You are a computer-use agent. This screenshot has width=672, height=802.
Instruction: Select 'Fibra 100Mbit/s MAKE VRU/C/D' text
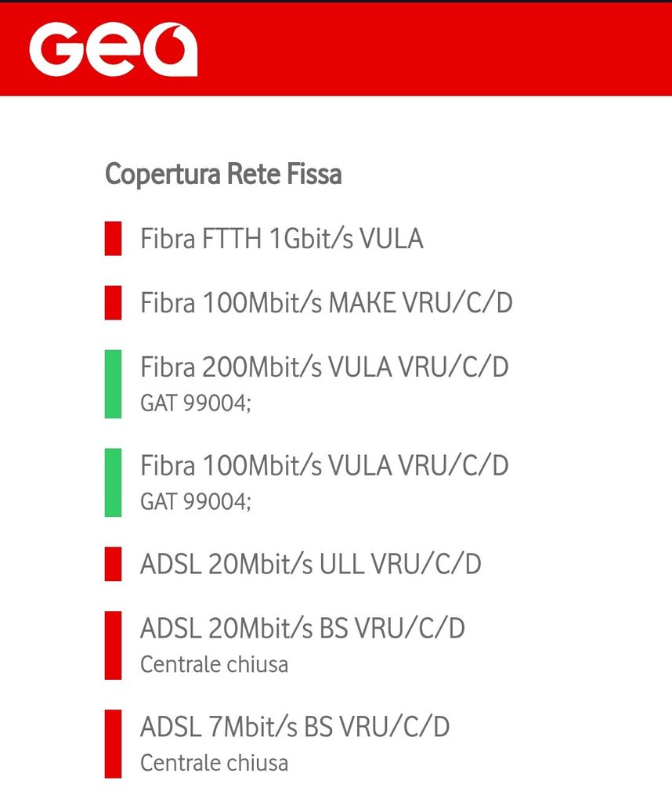pyautogui.click(x=327, y=302)
